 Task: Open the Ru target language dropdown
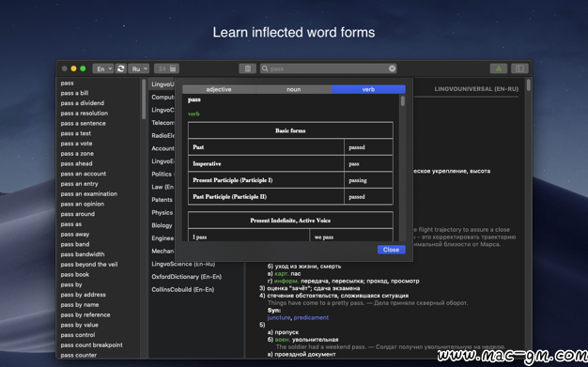coord(139,69)
